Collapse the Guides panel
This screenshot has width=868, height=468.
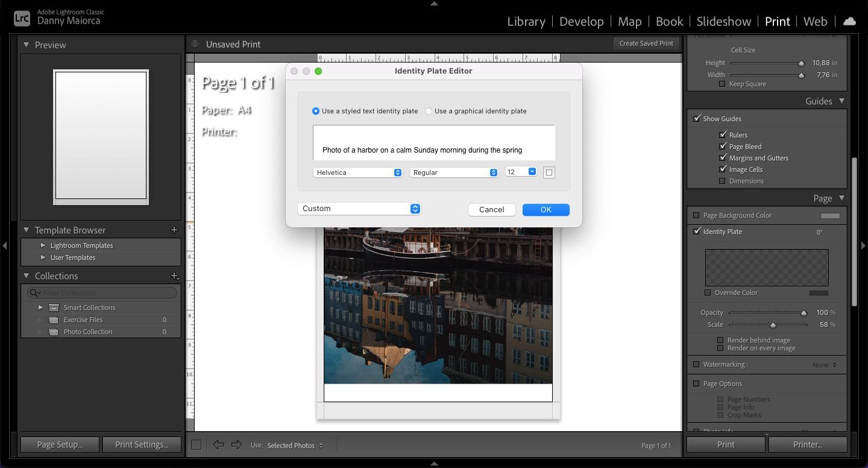tap(841, 101)
